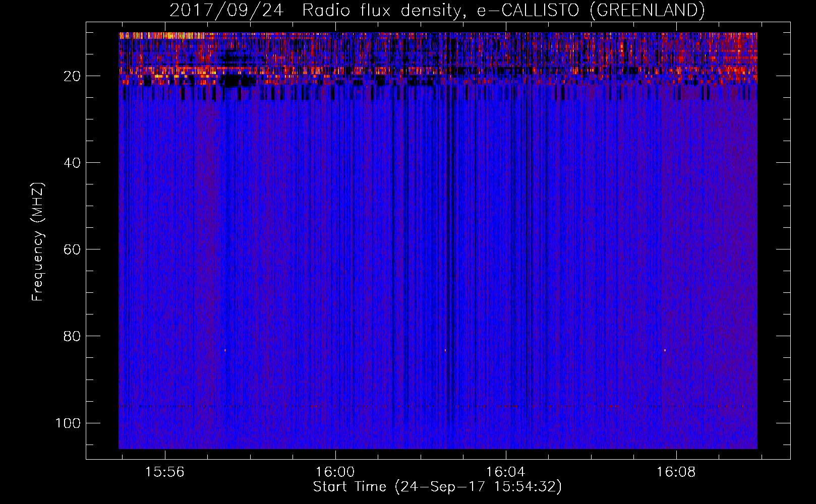Image resolution: width=816 pixels, height=504 pixels.
Task: Click the 80 MHz frequency tick label
Action: click(x=73, y=336)
